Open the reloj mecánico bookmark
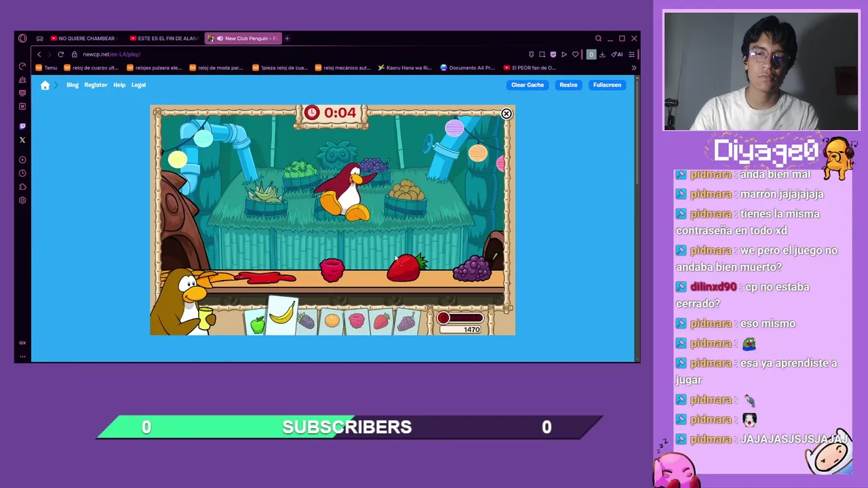868x488 pixels. tap(343, 68)
